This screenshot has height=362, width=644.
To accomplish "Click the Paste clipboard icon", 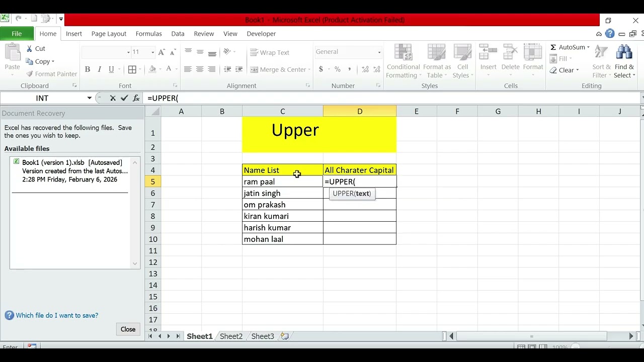I will pos(12,53).
